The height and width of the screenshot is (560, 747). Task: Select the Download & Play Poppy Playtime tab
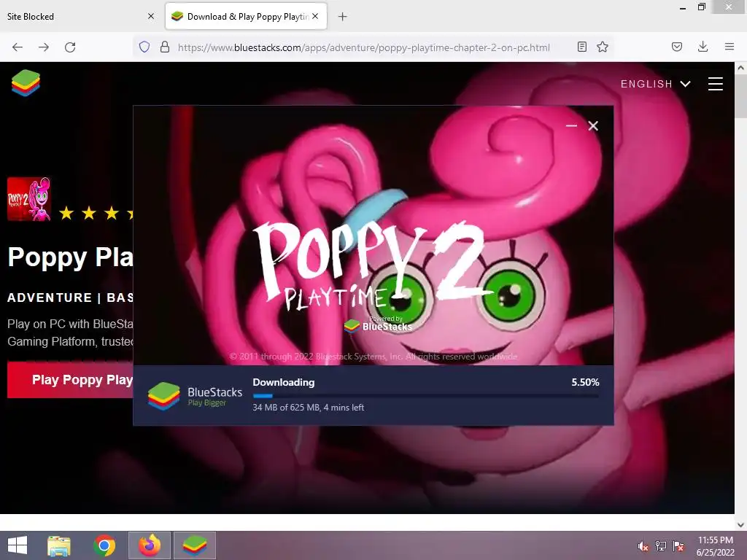(247, 16)
